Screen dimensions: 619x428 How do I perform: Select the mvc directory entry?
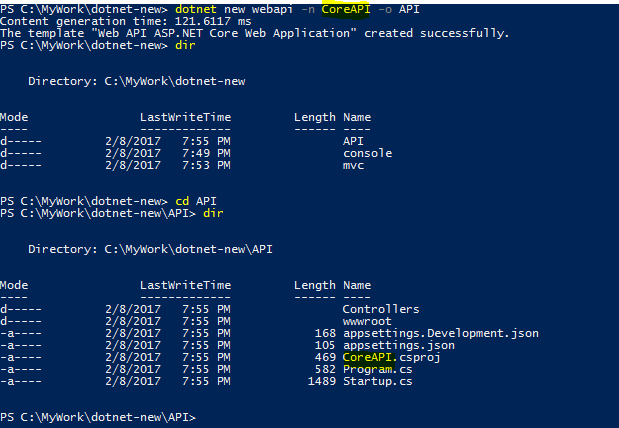pyautogui.click(x=354, y=165)
